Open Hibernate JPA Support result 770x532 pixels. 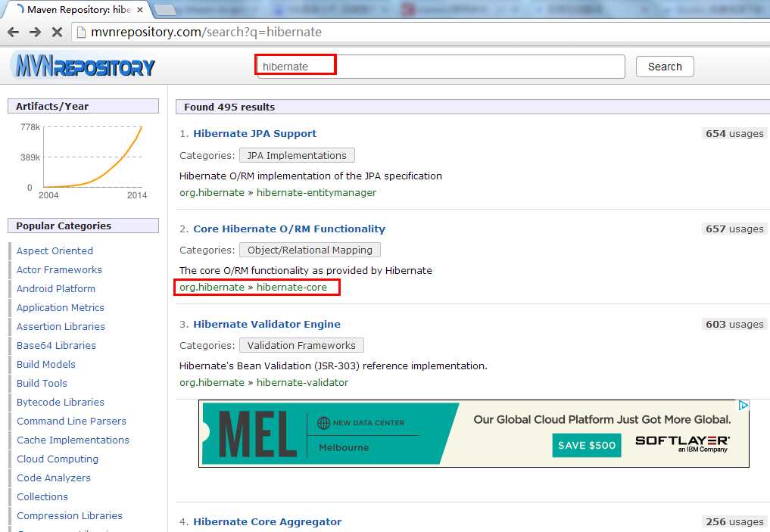255,133
